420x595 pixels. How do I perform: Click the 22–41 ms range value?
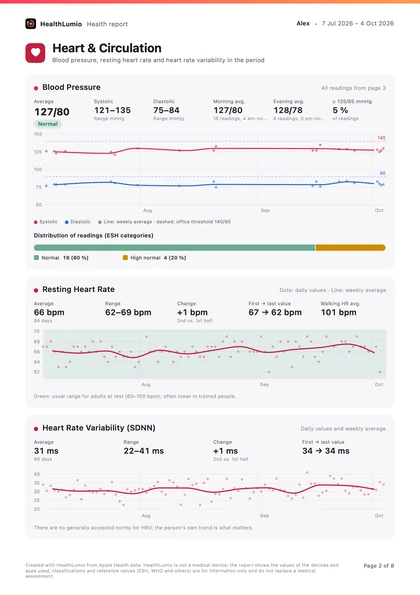pos(143,451)
